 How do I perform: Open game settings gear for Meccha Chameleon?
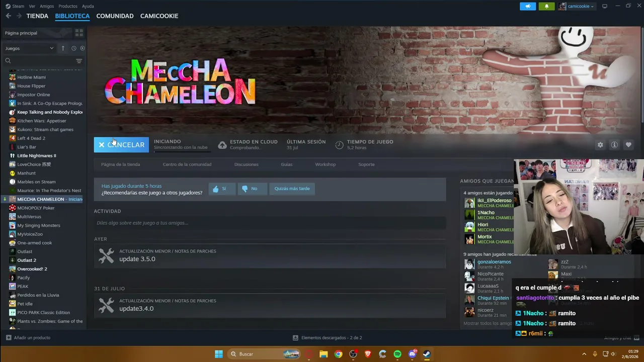(x=600, y=145)
